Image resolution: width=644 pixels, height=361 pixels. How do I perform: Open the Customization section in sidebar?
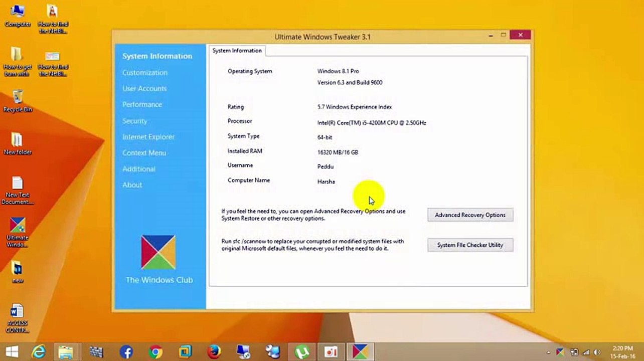click(x=145, y=73)
